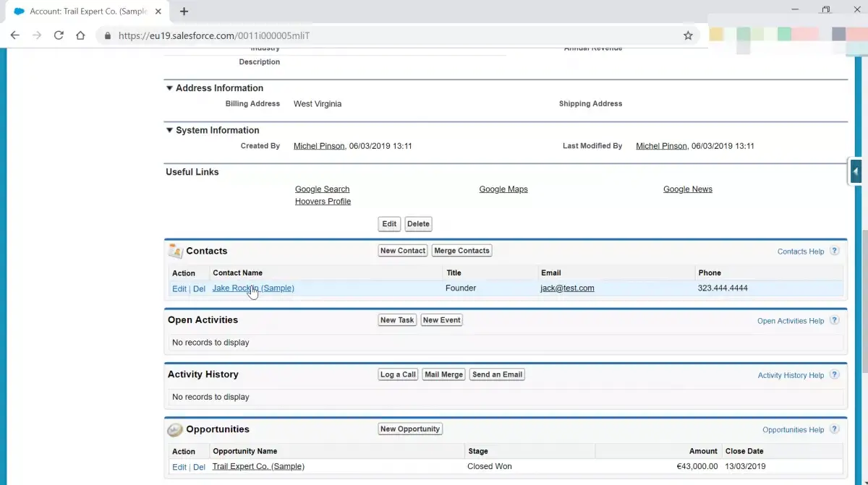This screenshot has height=485, width=868.
Task: Open the Opportunities Help link
Action: coord(793,430)
